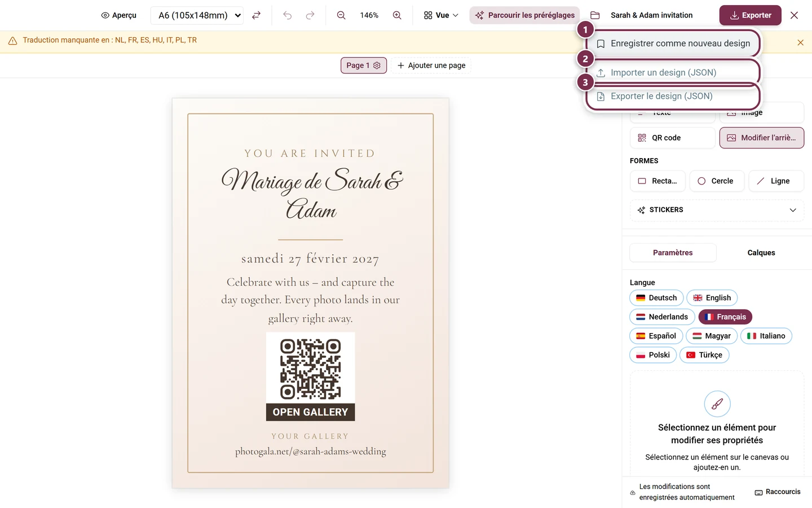Choose Importer un design (JSON)
This screenshot has height=508, width=812.
tap(673, 73)
